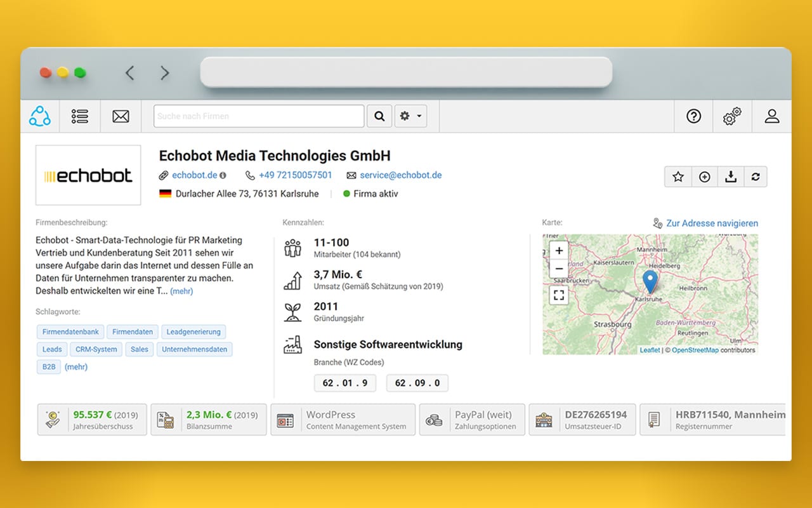This screenshot has height=508, width=812.
Task: Select the Sales keyword tag
Action: 140,349
